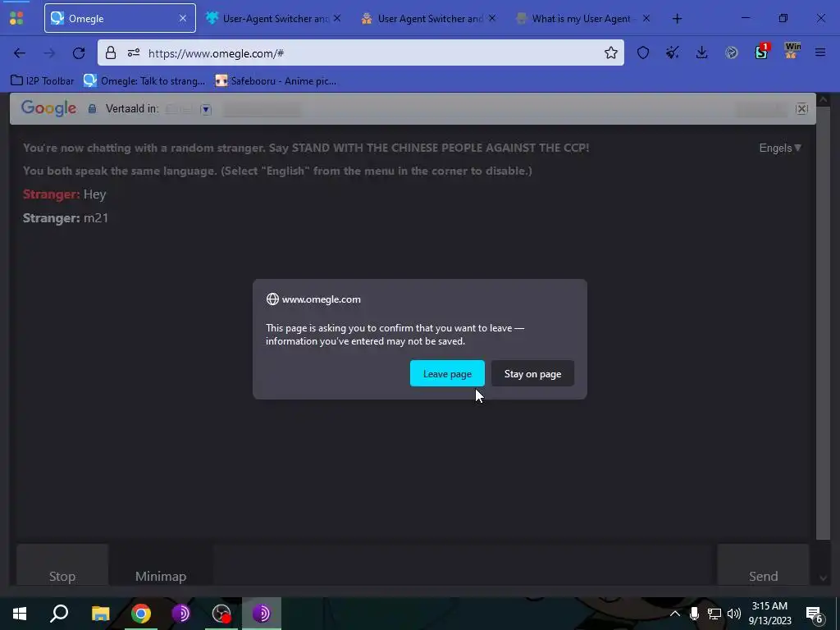This screenshot has height=630, width=840.
Task: Bookmark this page with the star
Action: point(610,52)
